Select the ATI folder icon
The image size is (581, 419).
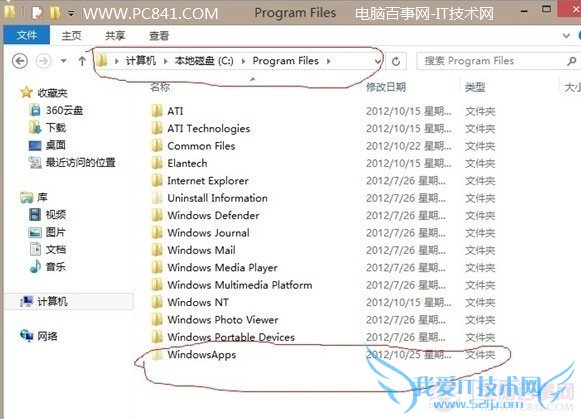[x=157, y=110]
